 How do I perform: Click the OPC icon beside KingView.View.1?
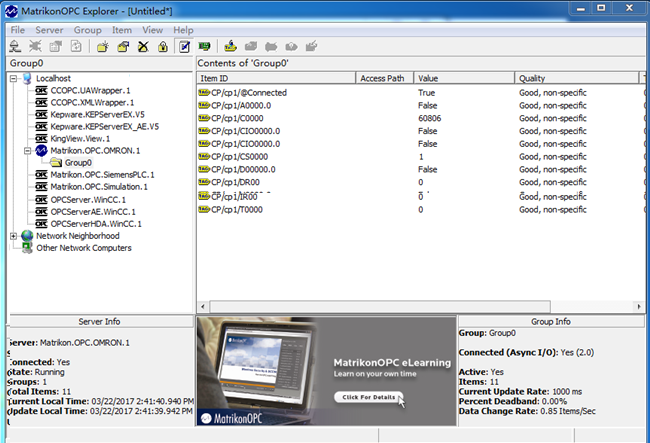pyautogui.click(x=41, y=138)
